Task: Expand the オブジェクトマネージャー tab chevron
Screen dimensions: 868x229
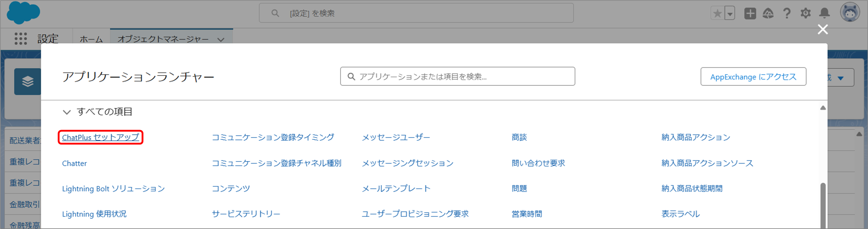Action: pyautogui.click(x=221, y=40)
